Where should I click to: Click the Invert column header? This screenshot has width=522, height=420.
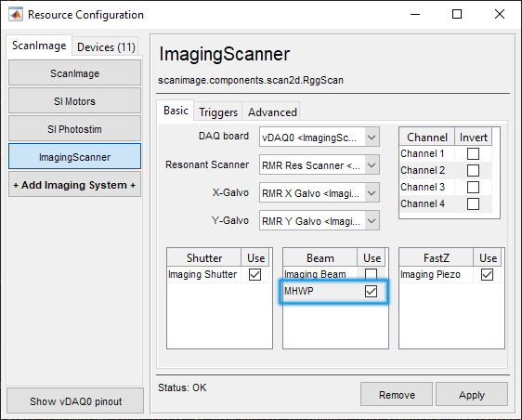tap(473, 138)
